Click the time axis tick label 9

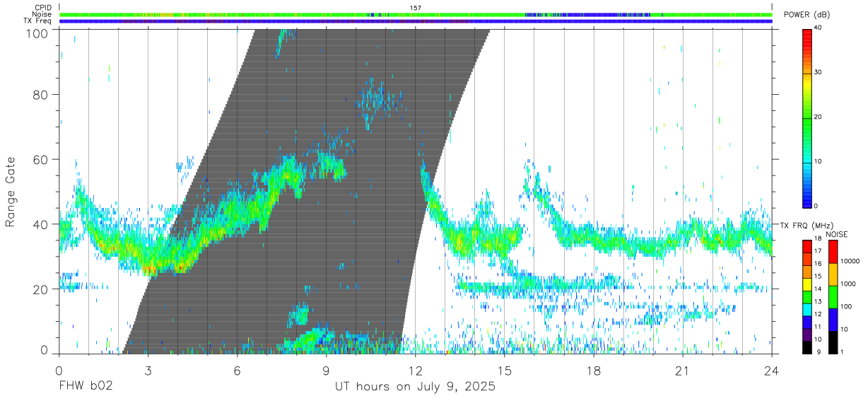click(327, 371)
